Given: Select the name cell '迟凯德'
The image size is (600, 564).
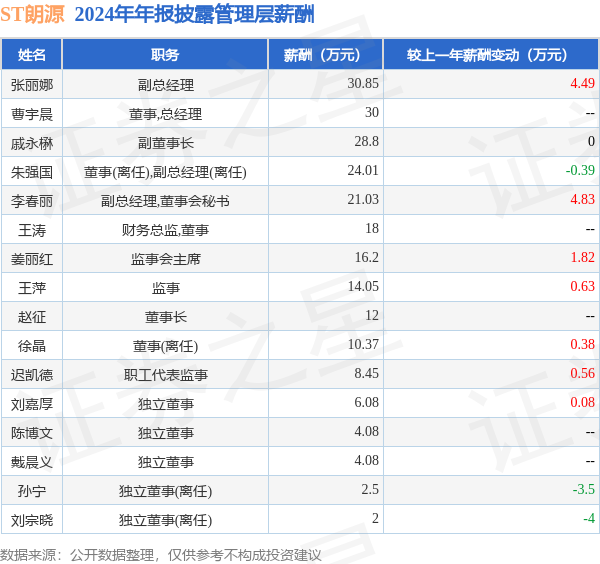Looking at the screenshot, I should coord(32,375).
